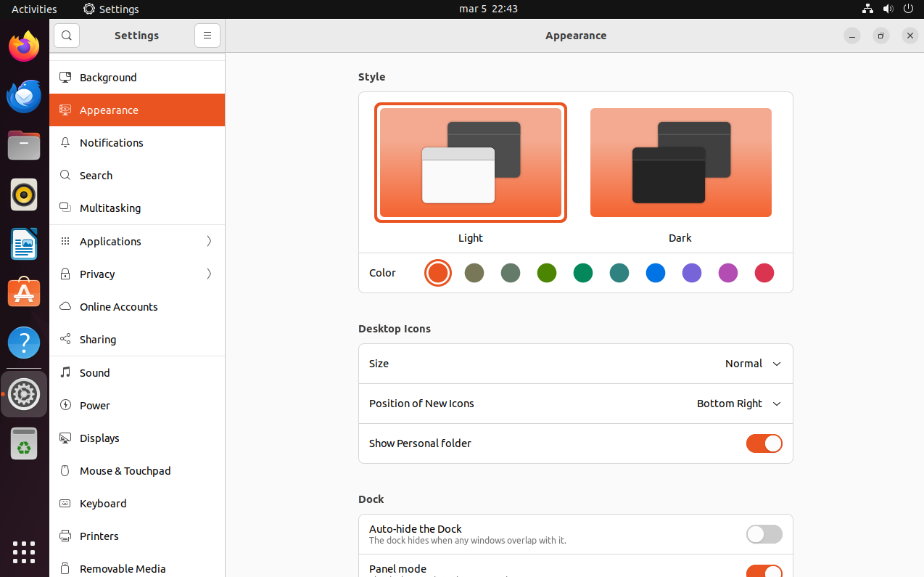Open Firefox from the dock
This screenshot has width=924, height=577.
point(24,47)
